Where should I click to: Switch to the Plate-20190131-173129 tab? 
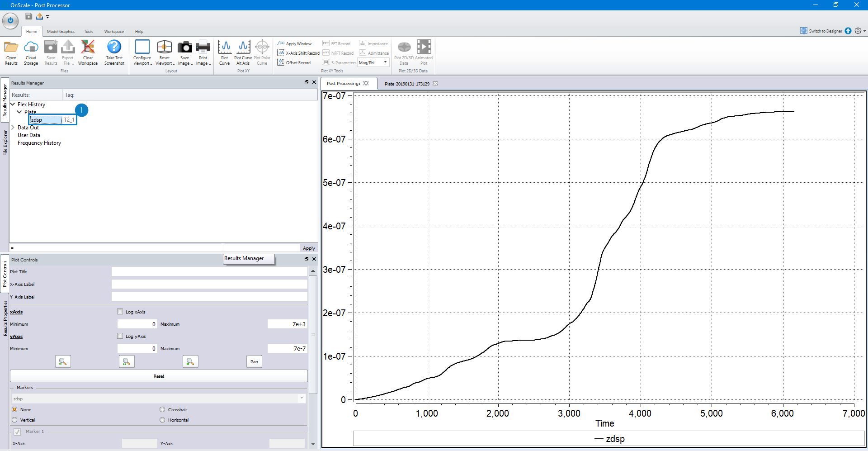407,84
